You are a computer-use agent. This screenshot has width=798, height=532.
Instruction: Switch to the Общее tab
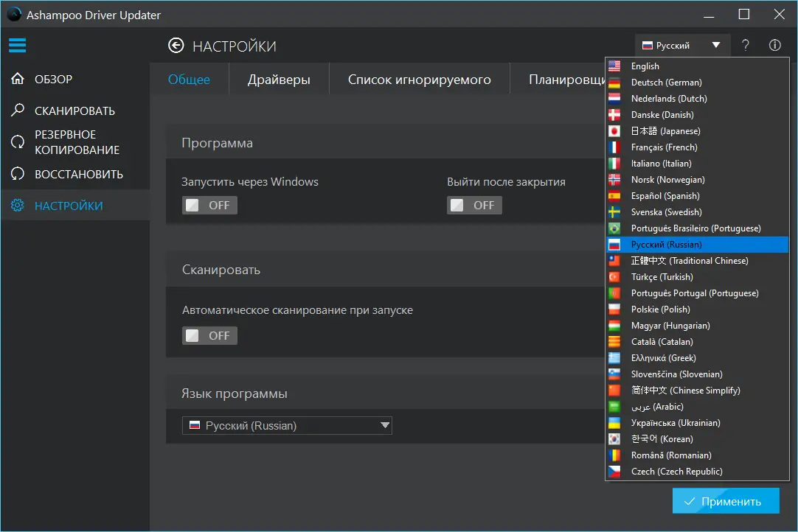point(189,80)
